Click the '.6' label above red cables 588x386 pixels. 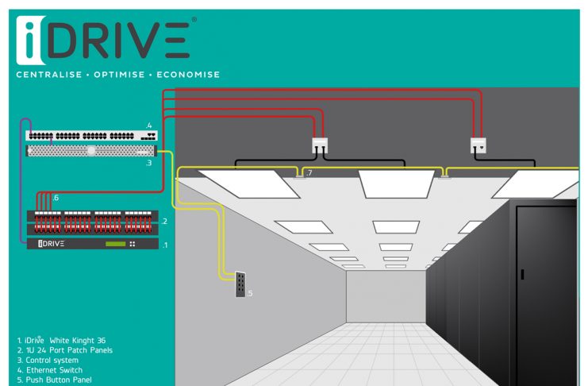(x=55, y=198)
